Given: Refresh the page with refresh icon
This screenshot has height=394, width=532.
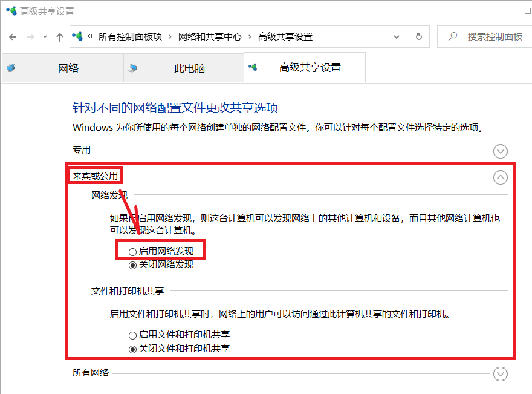Looking at the screenshot, I should [x=419, y=36].
